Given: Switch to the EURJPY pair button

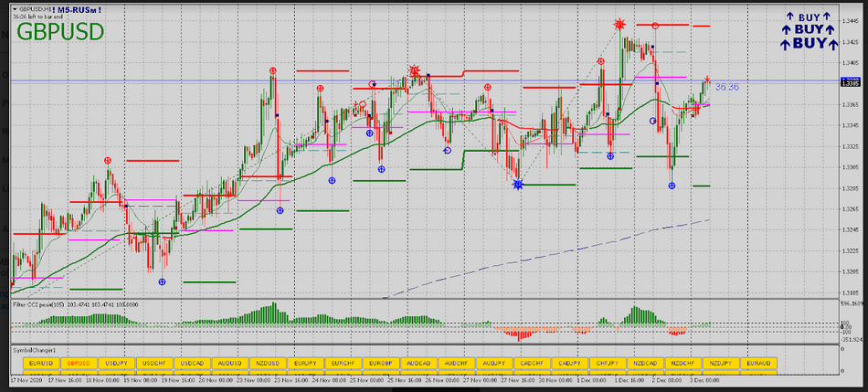Looking at the screenshot, I should coord(306,363).
